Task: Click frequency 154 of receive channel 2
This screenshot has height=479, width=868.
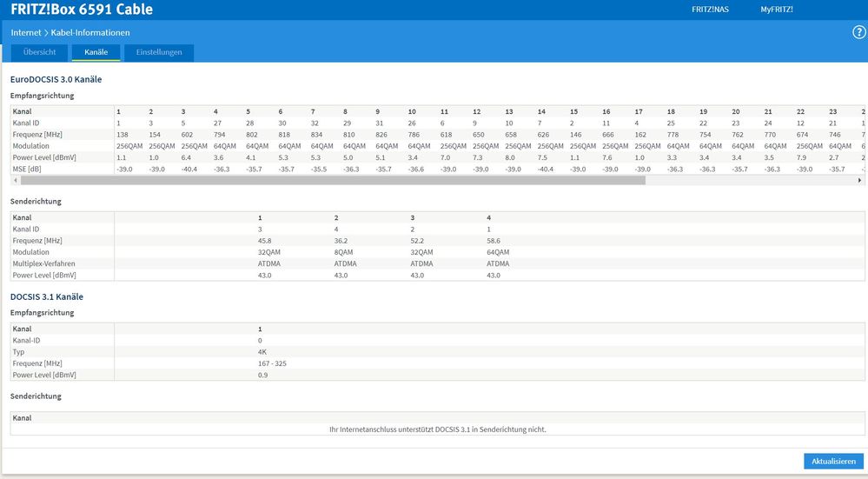Action: pos(155,135)
